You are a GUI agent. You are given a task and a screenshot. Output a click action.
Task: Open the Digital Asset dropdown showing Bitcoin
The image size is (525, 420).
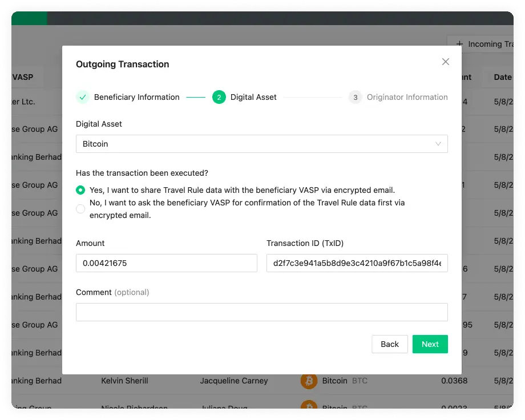tap(261, 144)
